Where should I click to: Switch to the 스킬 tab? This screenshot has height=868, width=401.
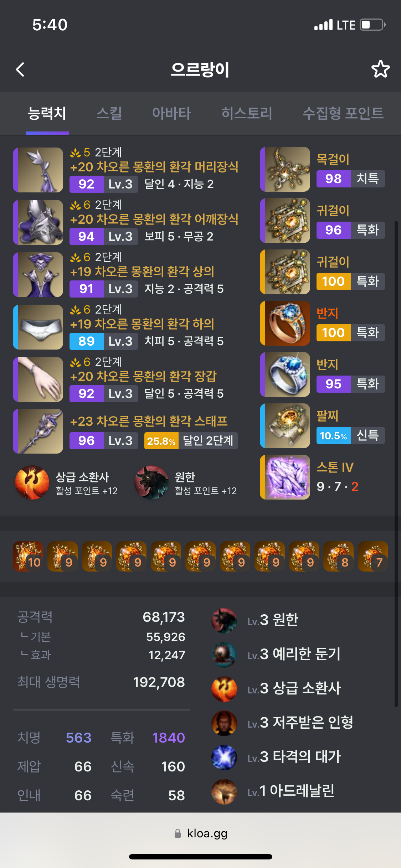(109, 113)
